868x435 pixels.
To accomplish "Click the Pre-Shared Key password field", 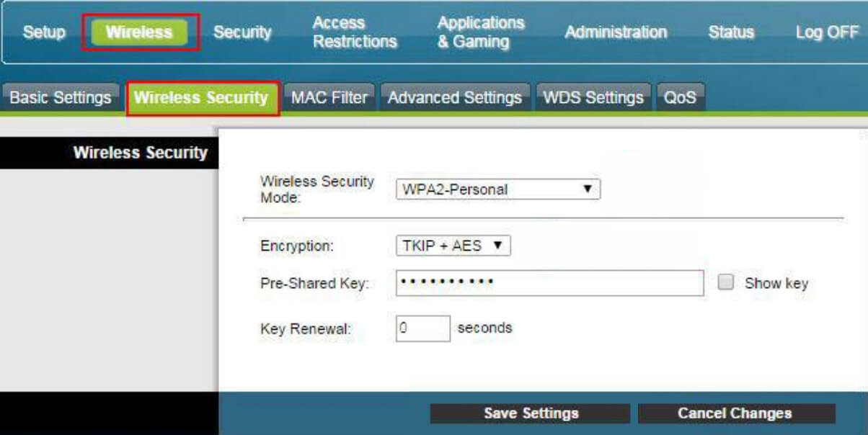I will click(x=549, y=283).
